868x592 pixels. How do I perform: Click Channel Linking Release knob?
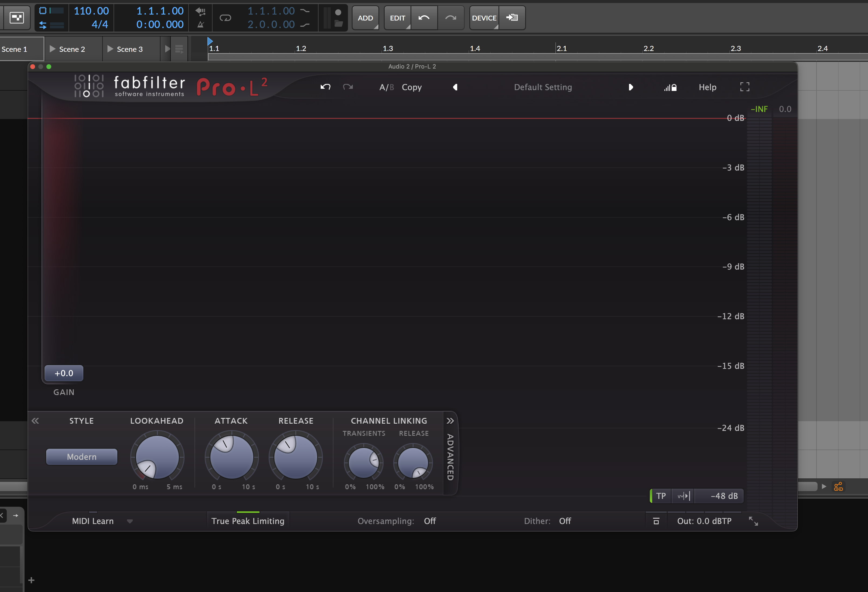pos(413,463)
